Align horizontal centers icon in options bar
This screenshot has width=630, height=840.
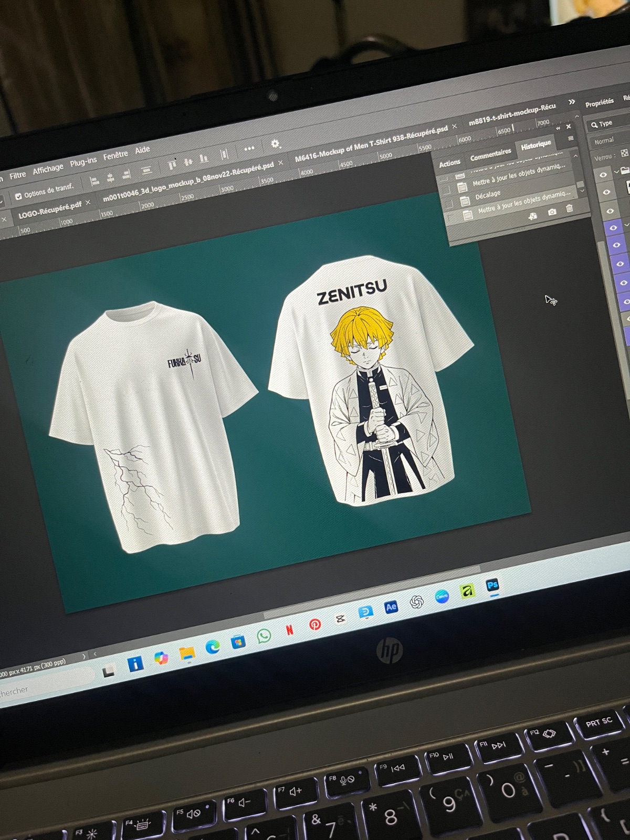(111, 178)
